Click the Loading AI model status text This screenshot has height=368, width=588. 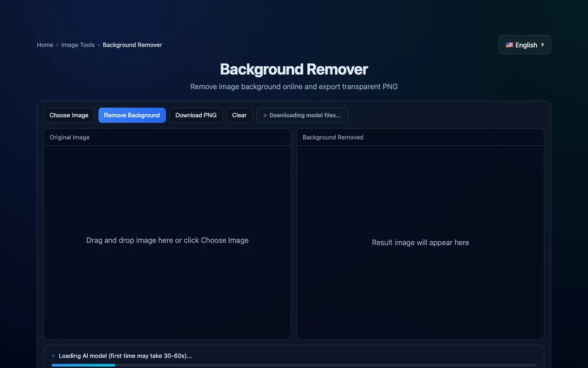(125, 356)
